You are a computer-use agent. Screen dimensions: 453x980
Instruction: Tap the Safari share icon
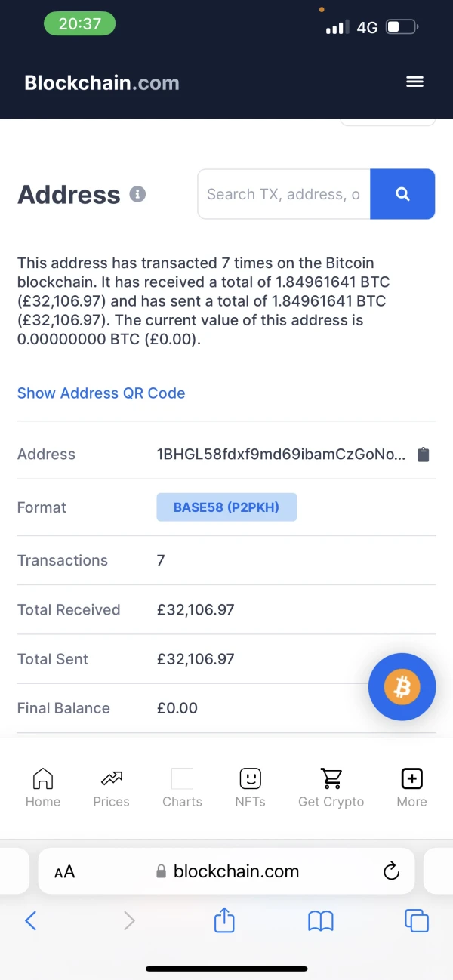click(x=224, y=920)
